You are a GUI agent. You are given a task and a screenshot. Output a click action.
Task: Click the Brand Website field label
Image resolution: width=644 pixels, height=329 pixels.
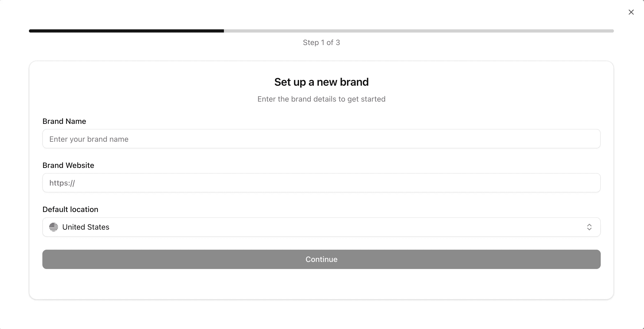68,165
